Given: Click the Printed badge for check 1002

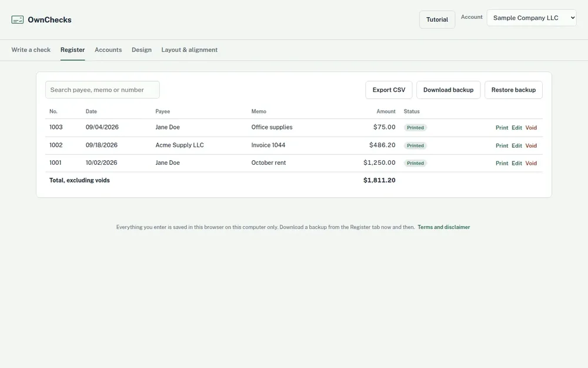Looking at the screenshot, I should click(x=415, y=145).
